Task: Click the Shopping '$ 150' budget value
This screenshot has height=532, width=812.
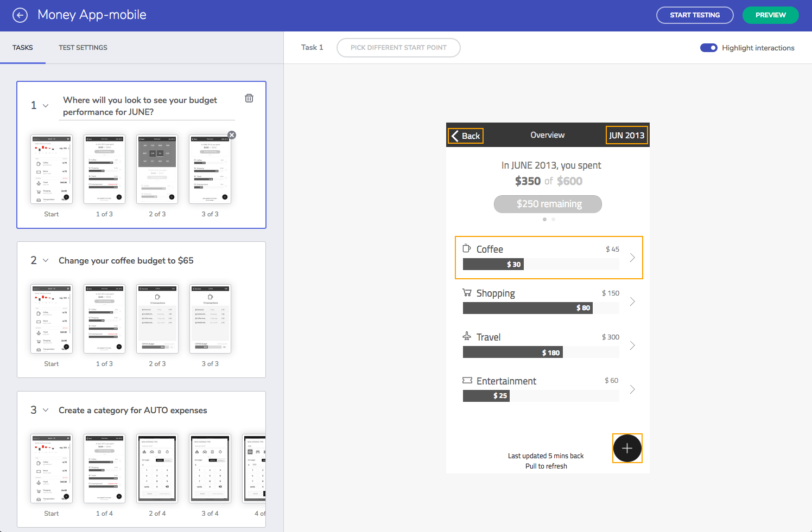Action: (610, 293)
